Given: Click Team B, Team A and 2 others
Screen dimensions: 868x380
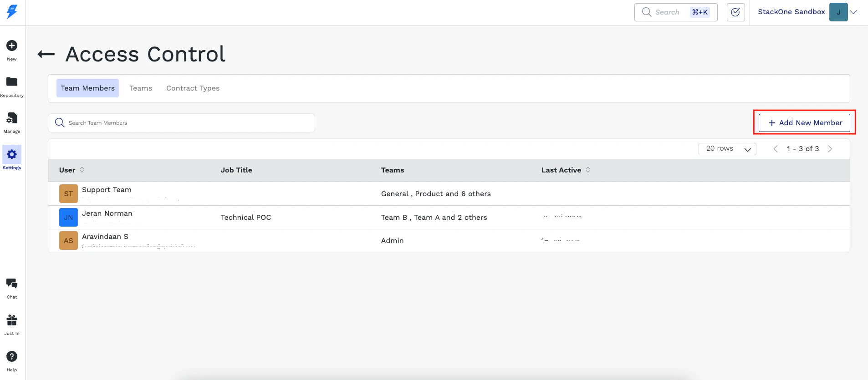Looking at the screenshot, I should pos(434,218).
